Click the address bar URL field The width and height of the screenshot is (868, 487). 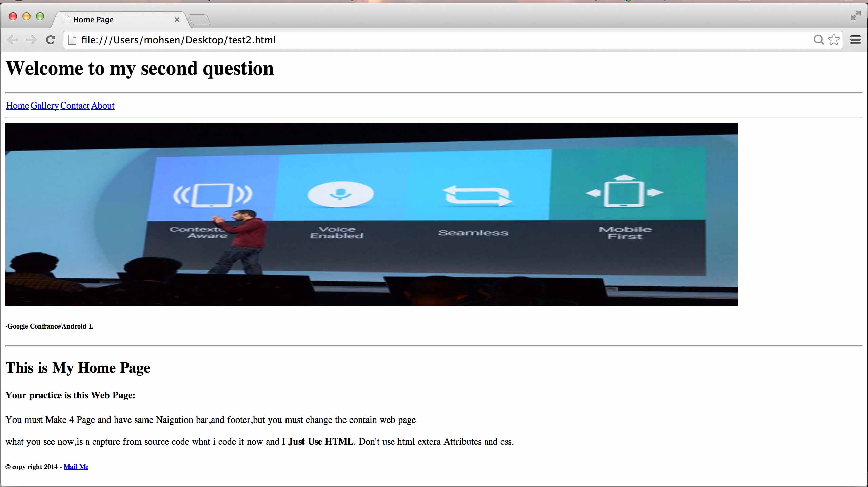pos(407,40)
